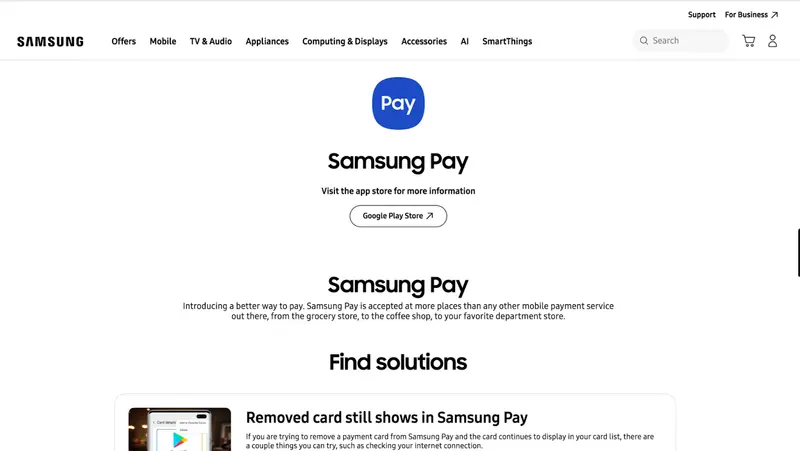
Task: Expand the Appliances menu
Action: pos(267,41)
